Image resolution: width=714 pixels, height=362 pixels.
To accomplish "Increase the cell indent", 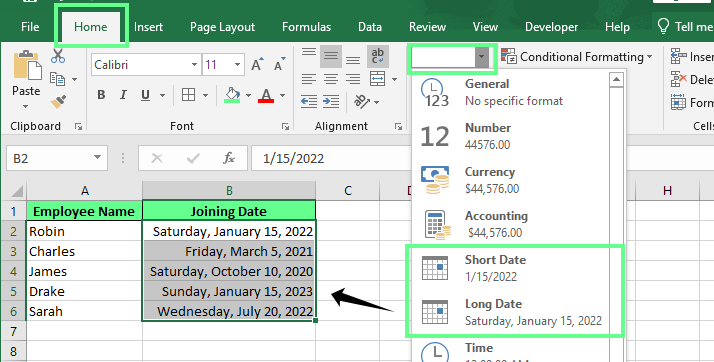I will click(331, 102).
